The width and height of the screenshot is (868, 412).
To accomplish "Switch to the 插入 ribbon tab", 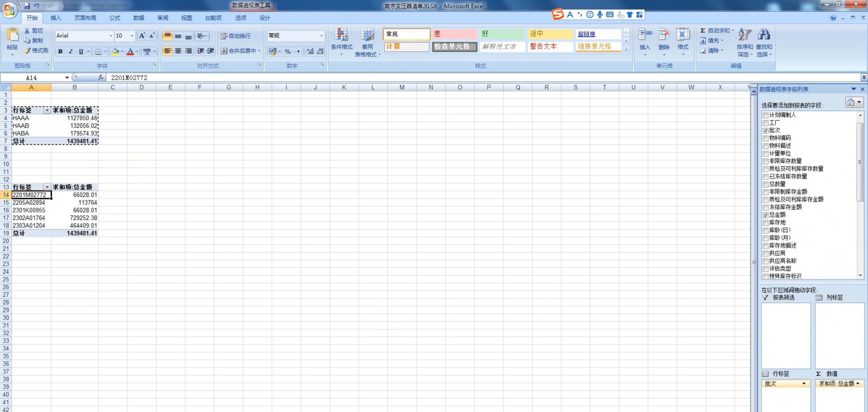I will pos(56,18).
